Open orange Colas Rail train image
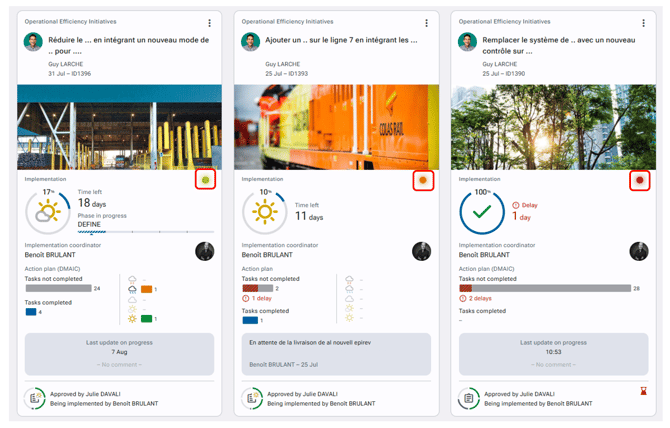This screenshot has width=670, height=428. pos(336,127)
